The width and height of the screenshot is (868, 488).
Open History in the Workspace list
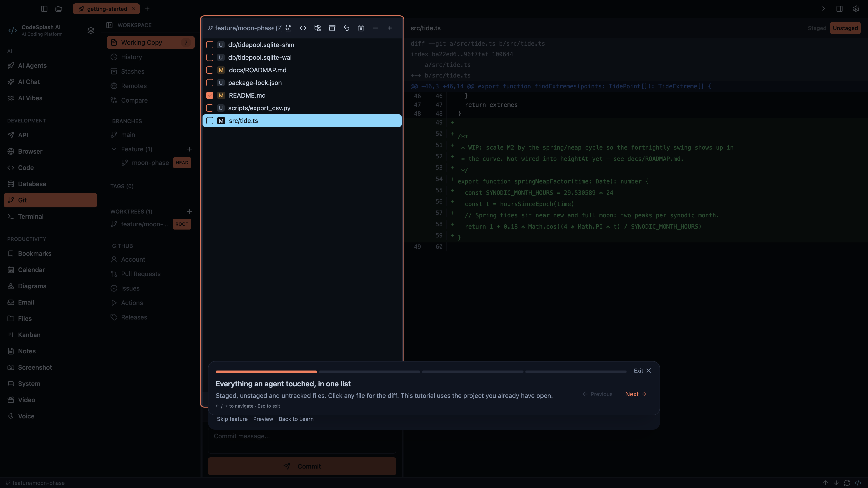(151, 57)
